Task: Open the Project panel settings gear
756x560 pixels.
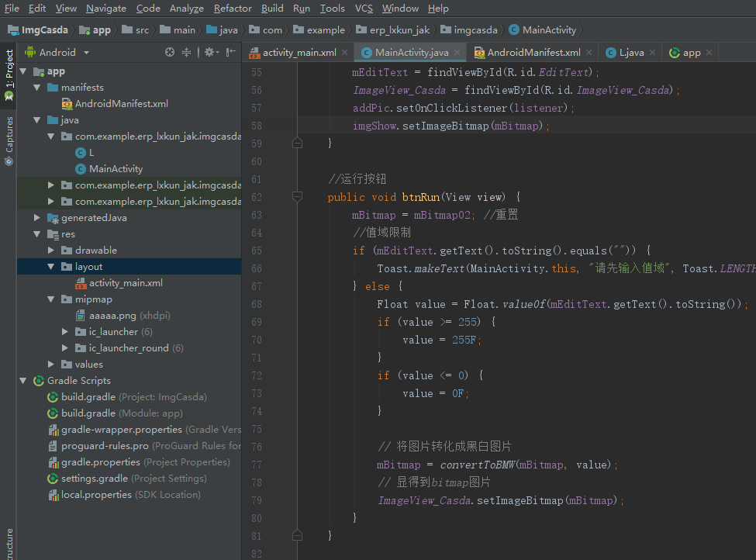Action: coord(211,52)
